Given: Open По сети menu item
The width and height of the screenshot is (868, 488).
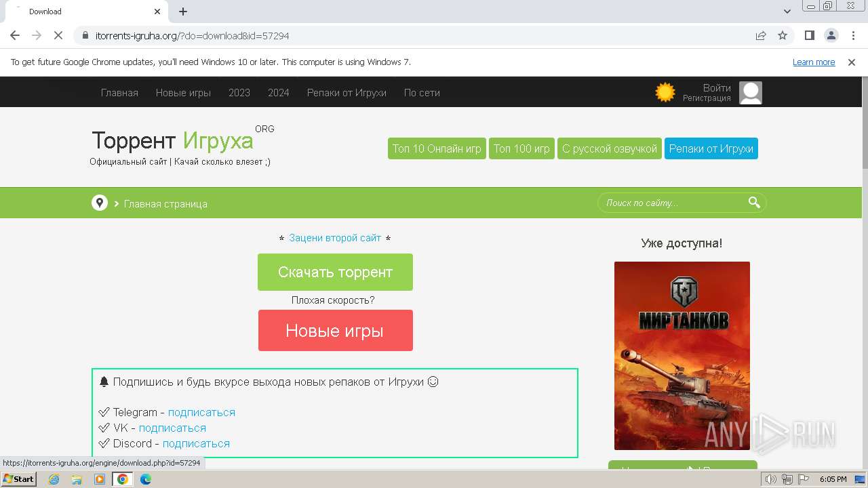Looking at the screenshot, I should click(x=422, y=93).
